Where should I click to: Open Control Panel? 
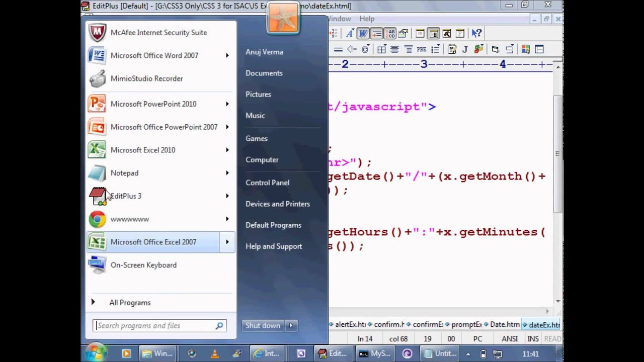click(267, 183)
